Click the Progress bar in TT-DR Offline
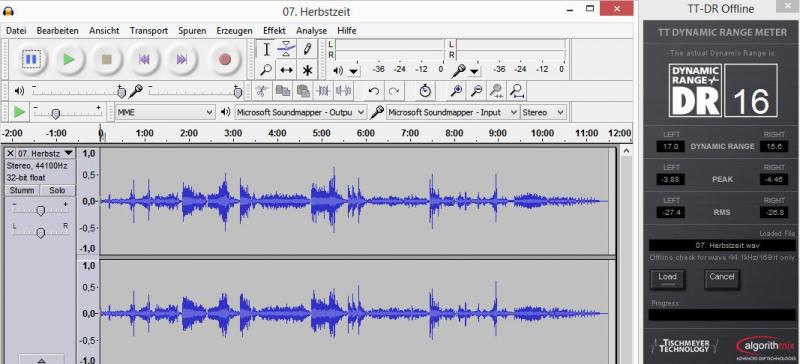The height and width of the screenshot is (364, 800). [722, 315]
